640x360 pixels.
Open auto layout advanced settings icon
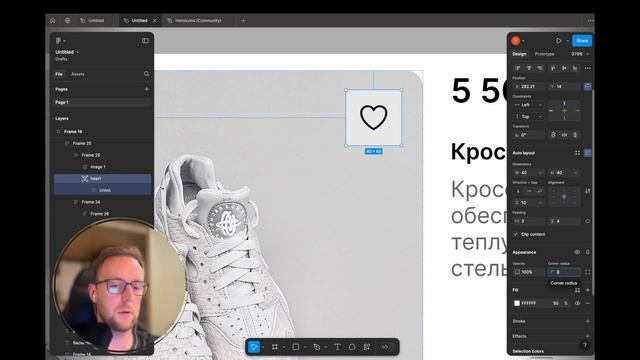point(588,191)
